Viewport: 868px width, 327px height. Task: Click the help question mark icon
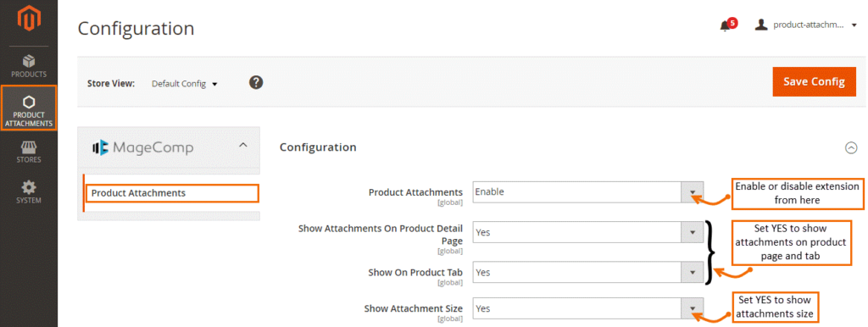tap(256, 83)
